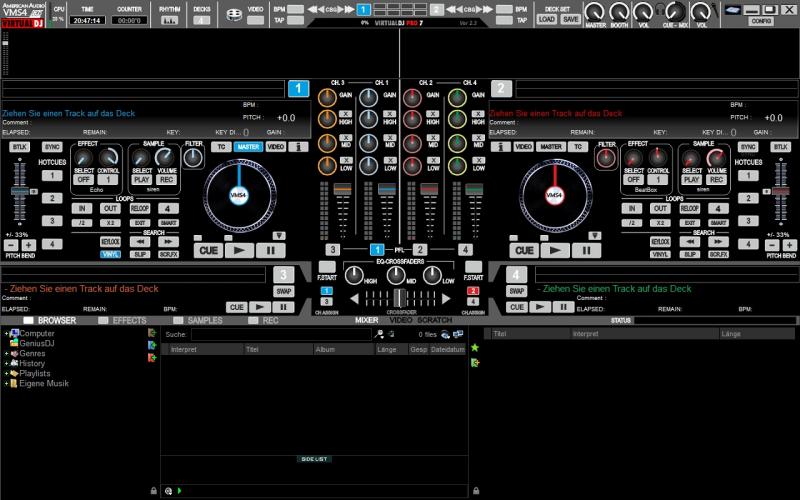Image resolution: width=800 pixels, height=500 pixels.
Task: Open info panel on right deck 2
Action: coord(501,147)
